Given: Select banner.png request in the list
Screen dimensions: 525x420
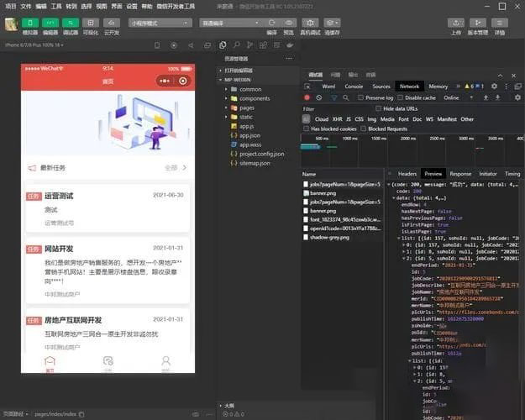Looking at the screenshot, I should (324, 192).
